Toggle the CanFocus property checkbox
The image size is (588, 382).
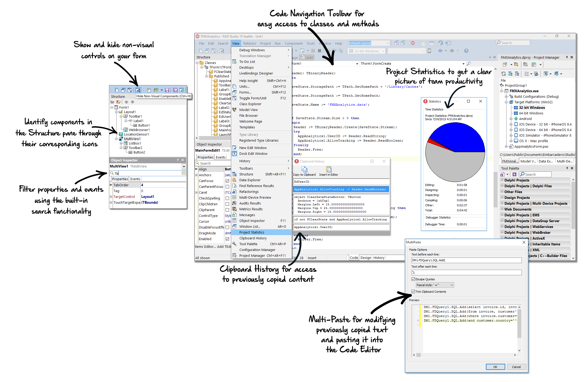tap(227, 181)
